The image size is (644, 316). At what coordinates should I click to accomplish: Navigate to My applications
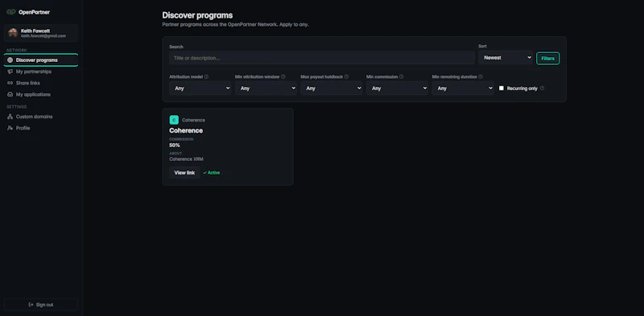click(41, 94)
